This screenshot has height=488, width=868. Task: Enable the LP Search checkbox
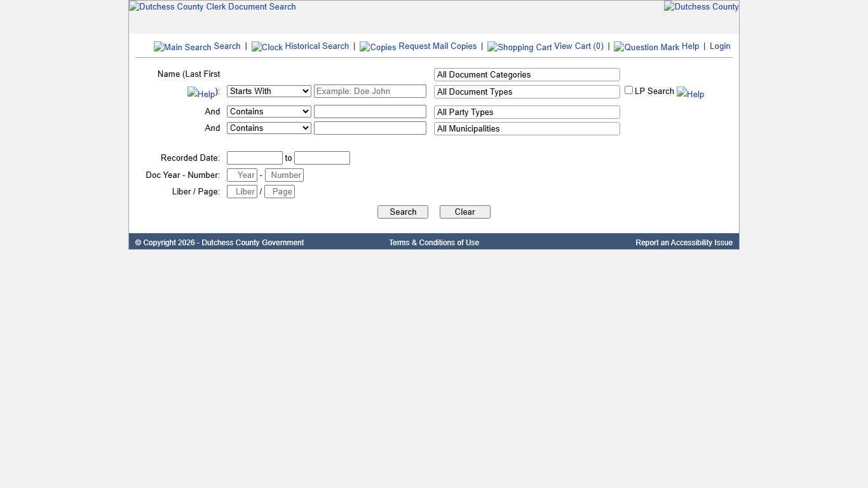pos(628,90)
